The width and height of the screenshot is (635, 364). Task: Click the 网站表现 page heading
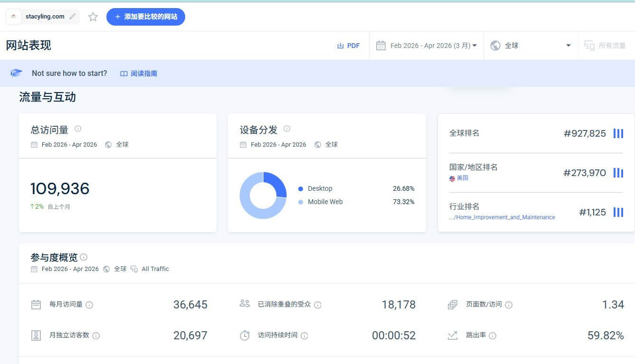click(x=28, y=46)
